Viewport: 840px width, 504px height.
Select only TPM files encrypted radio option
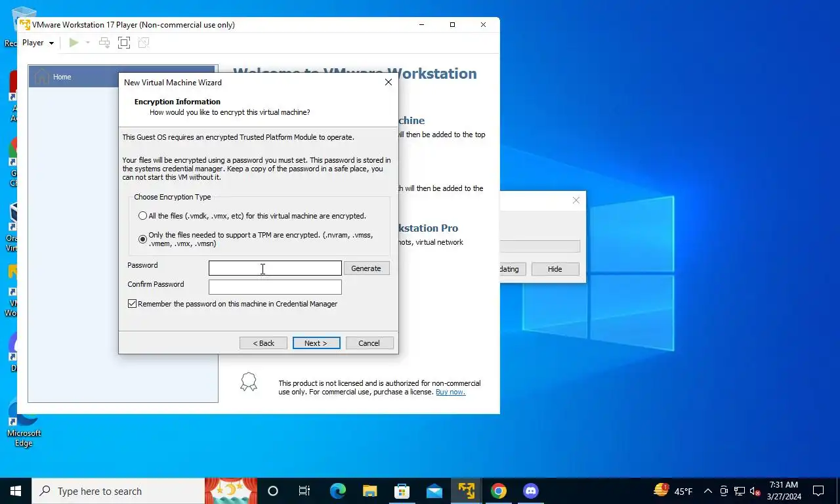142,239
